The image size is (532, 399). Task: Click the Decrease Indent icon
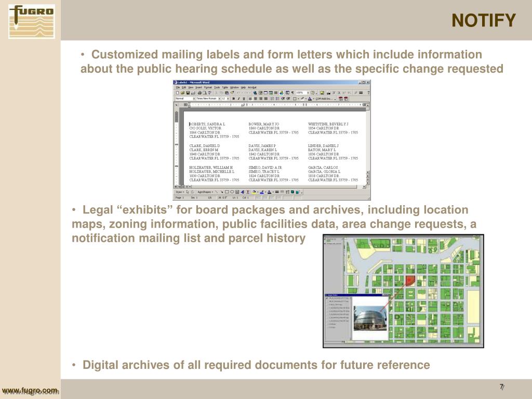pos(283,98)
